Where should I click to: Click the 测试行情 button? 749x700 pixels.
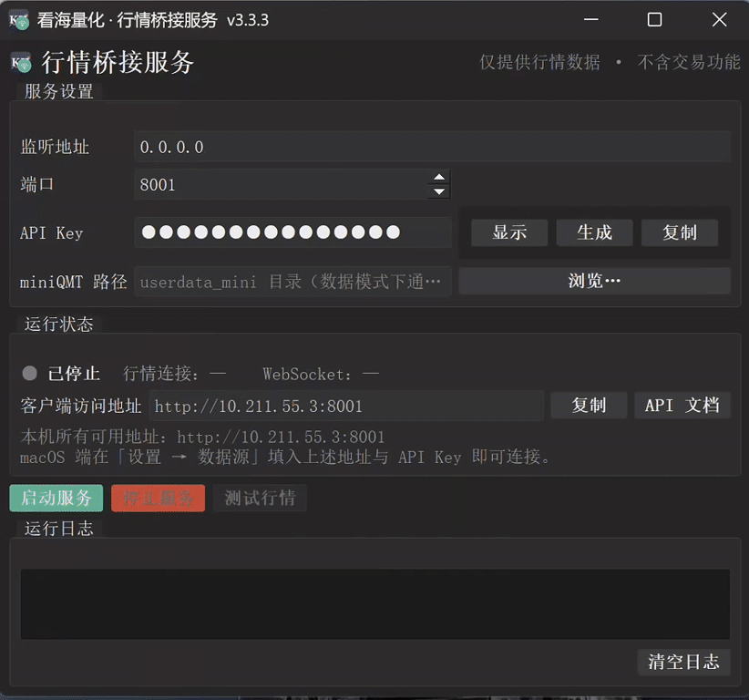pos(260,499)
